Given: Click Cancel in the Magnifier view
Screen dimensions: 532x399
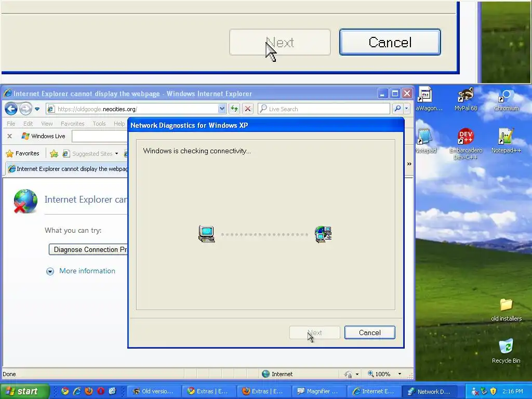Looking at the screenshot, I should pyautogui.click(x=390, y=42).
